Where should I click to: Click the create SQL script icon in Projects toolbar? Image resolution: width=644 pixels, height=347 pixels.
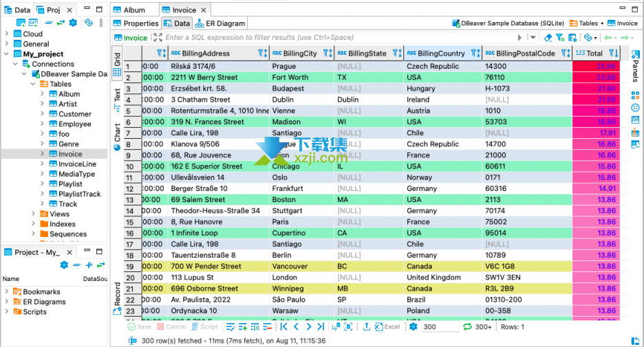click(x=33, y=23)
